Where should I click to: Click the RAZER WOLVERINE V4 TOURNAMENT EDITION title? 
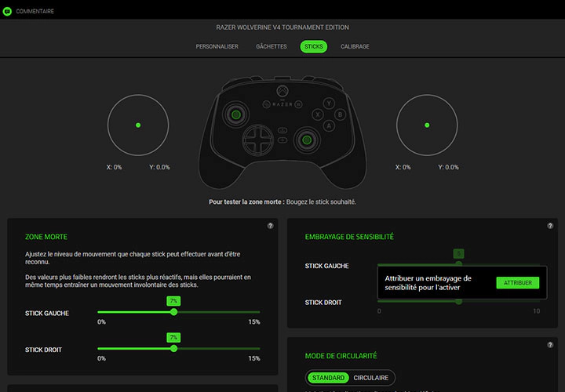coord(282,27)
